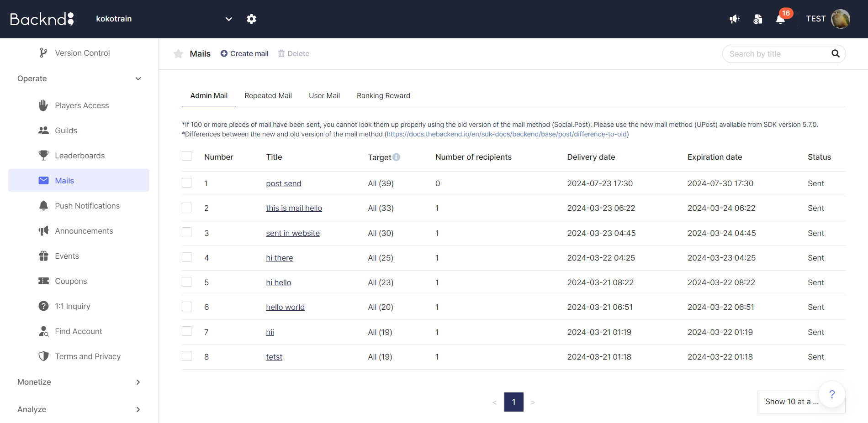Check the box for 'hii' row

pos(186,331)
